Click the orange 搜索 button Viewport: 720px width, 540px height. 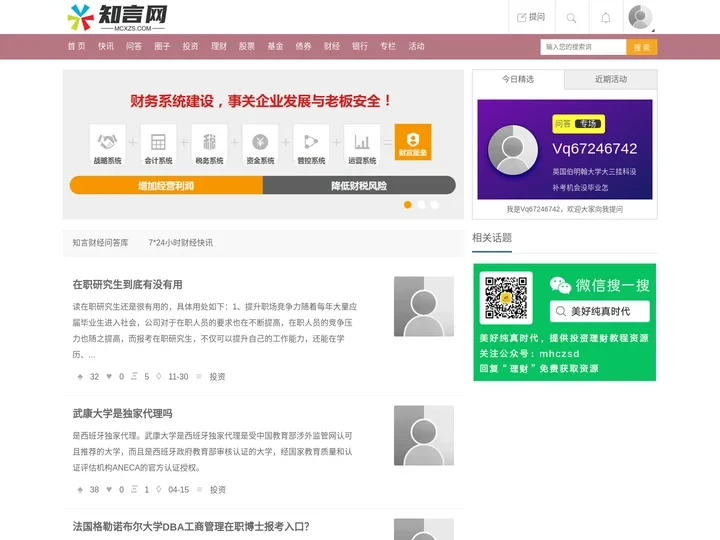(641, 47)
